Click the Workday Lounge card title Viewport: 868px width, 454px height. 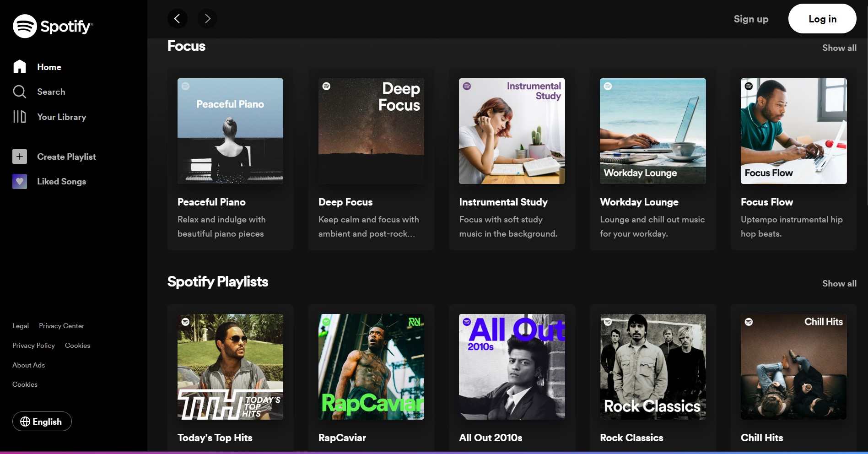tap(639, 202)
